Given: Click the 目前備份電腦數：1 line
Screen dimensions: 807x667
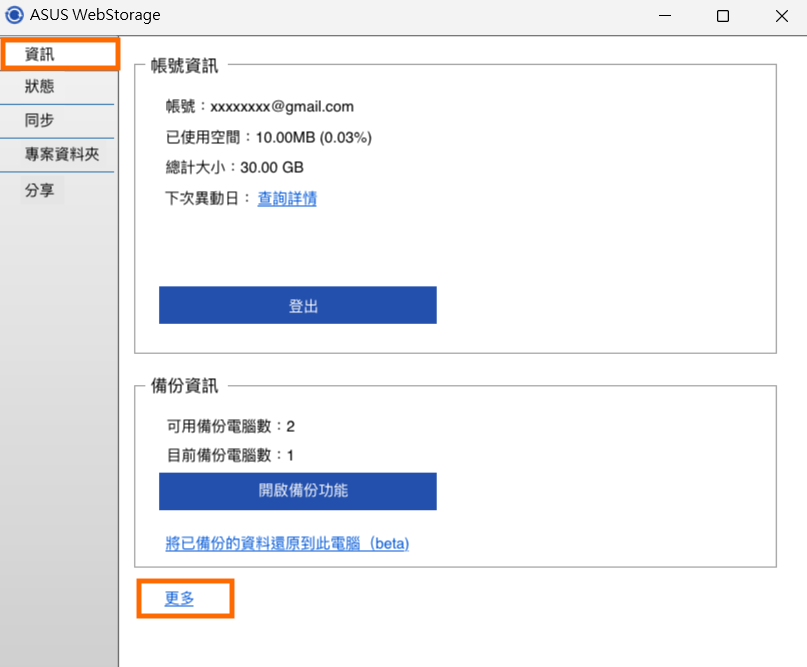Looking at the screenshot, I should [230, 455].
